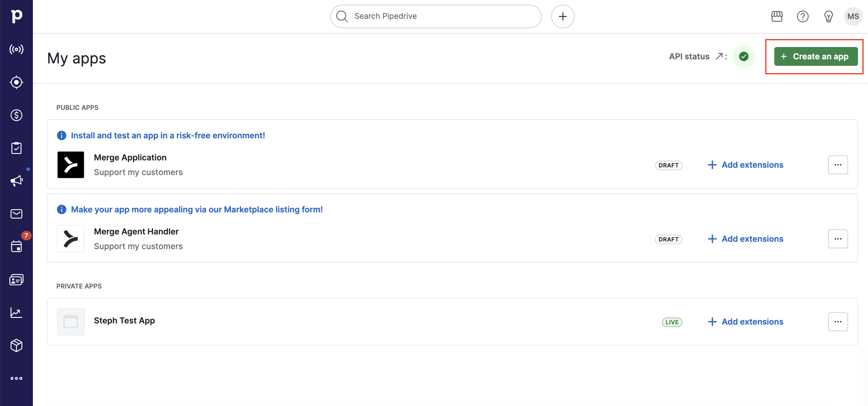Open the Leads radar icon in sidebar

tap(16, 82)
